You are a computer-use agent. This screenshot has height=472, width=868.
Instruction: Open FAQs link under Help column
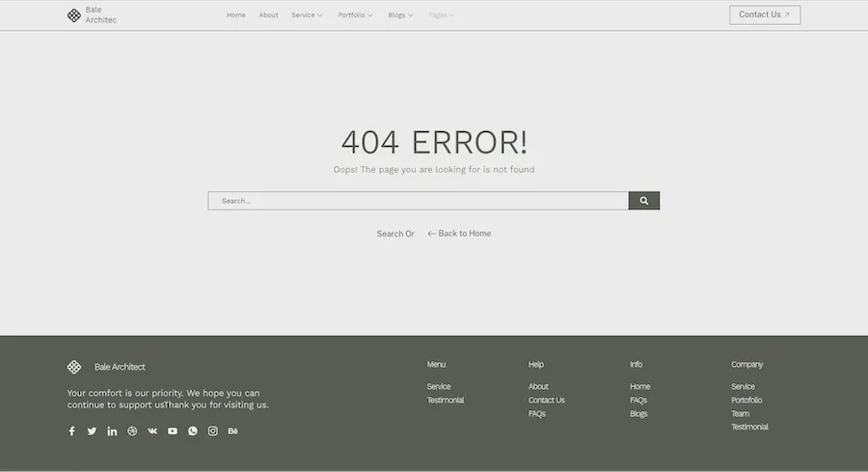point(536,414)
